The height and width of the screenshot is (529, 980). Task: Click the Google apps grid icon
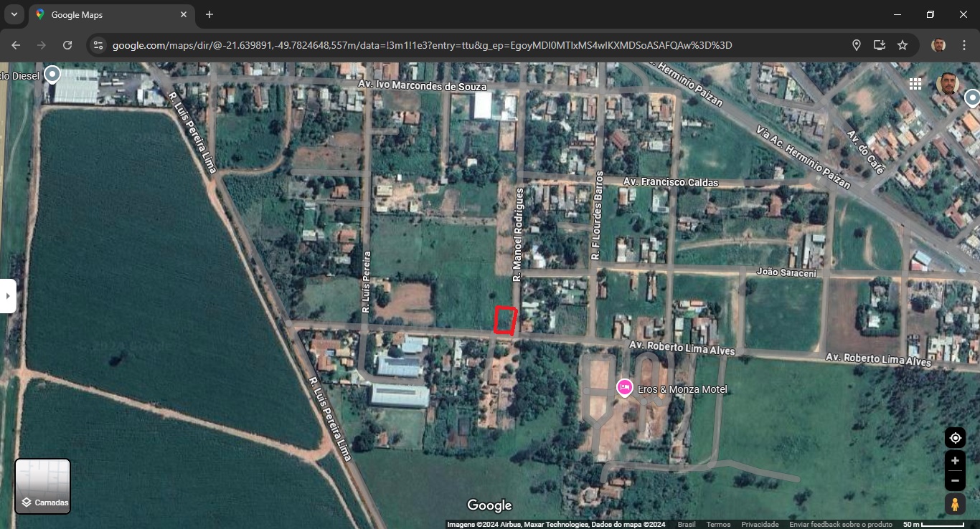point(915,84)
